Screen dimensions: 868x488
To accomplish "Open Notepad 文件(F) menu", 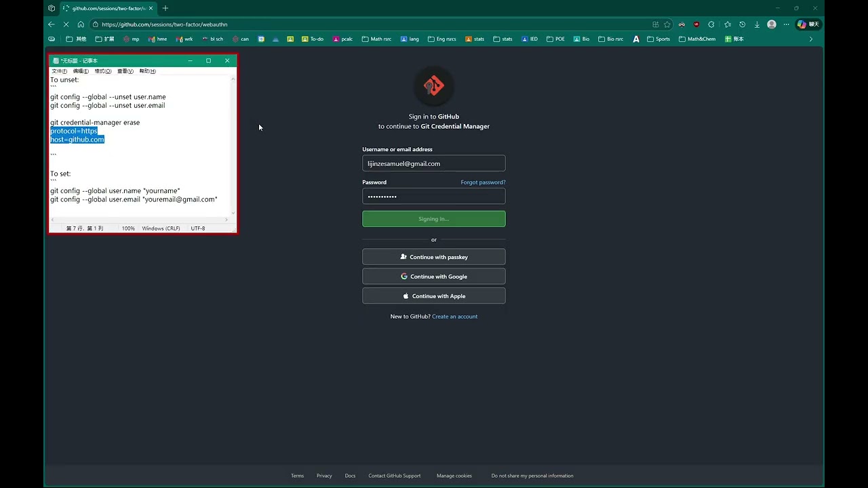I will (x=60, y=71).
